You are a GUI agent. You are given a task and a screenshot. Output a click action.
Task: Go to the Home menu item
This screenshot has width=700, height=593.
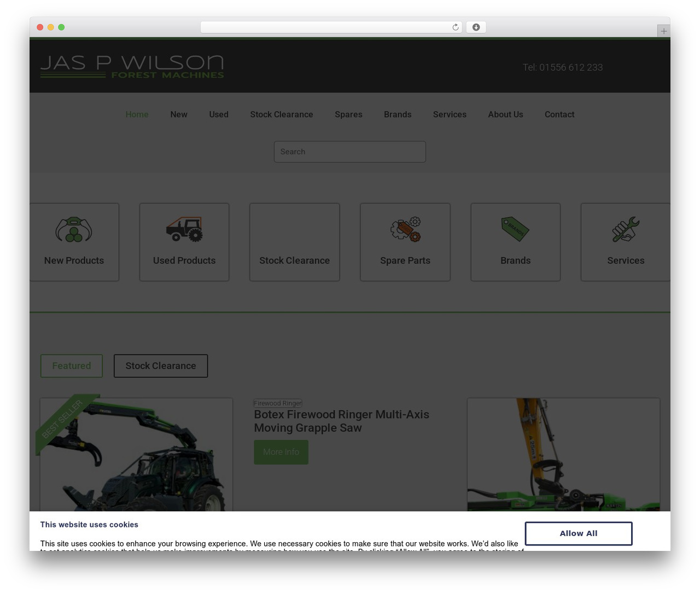pos(137,114)
